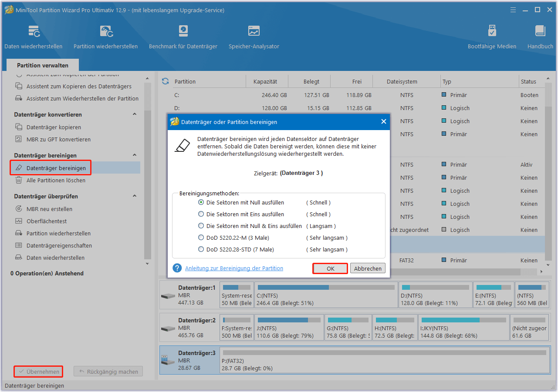Screen dimensions: 558x392
Task: Click the Booten status cell
Action: (x=529, y=95)
